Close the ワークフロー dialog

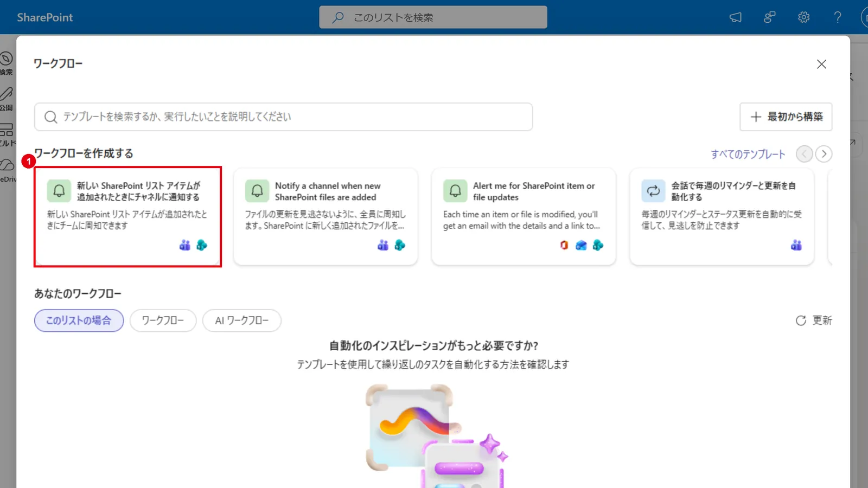pos(821,64)
